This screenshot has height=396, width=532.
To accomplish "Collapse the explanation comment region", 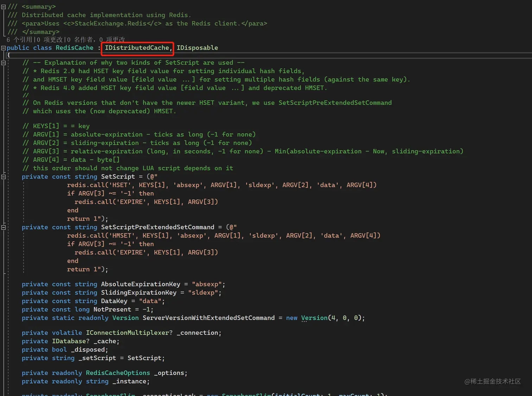I will tap(4, 63).
